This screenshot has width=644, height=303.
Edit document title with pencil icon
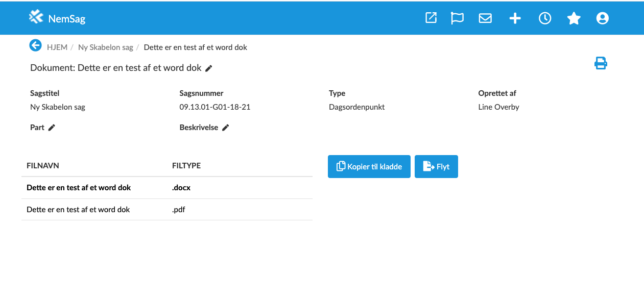tap(209, 68)
